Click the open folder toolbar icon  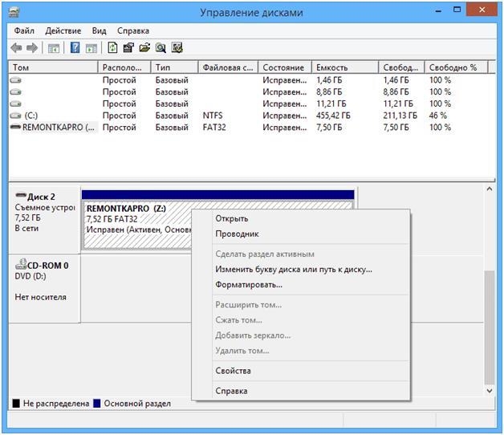(144, 48)
